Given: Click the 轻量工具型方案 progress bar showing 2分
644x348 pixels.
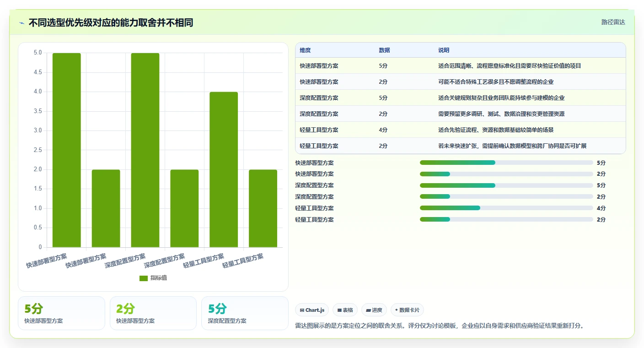Looking at the screenshot, I should (506, 219).
